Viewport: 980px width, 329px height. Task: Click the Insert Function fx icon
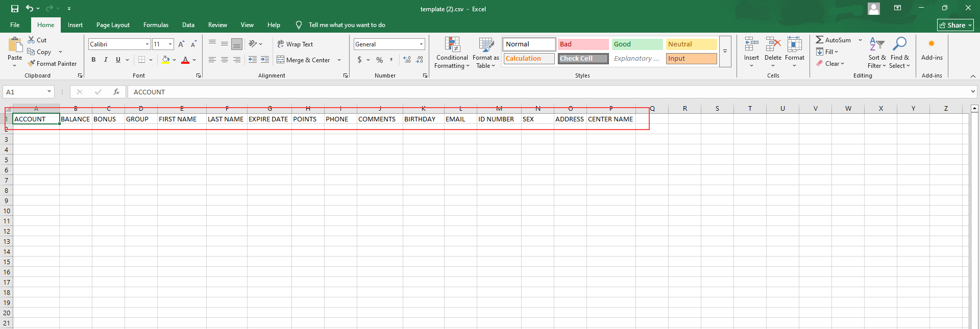point(116,92)
